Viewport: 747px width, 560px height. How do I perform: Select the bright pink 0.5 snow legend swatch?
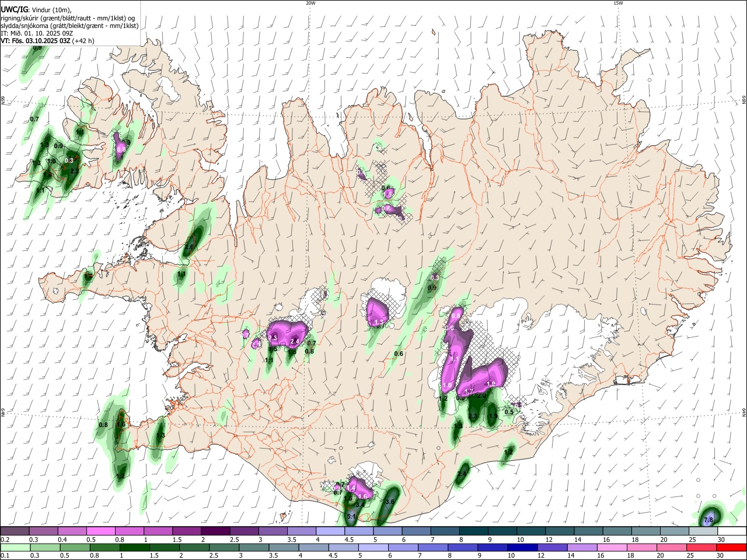[100, 531]
